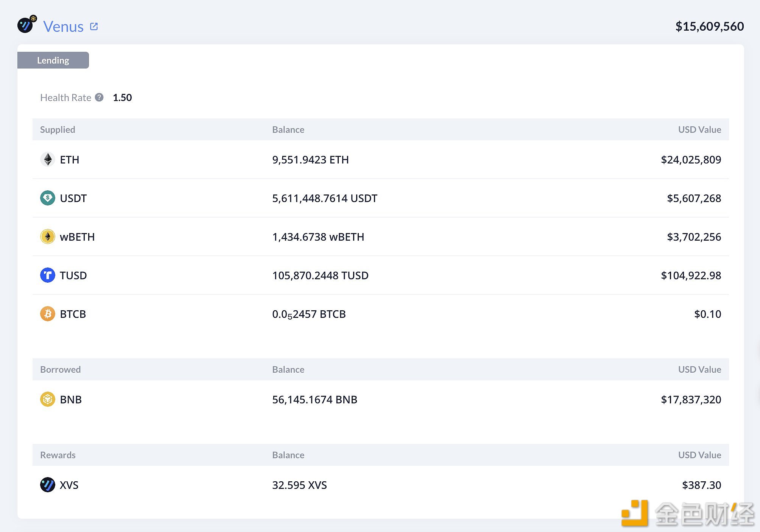Click the Supplied column header
Image resolution: width=760 pixels, height=532 pixels.
(x=58, y=129)
